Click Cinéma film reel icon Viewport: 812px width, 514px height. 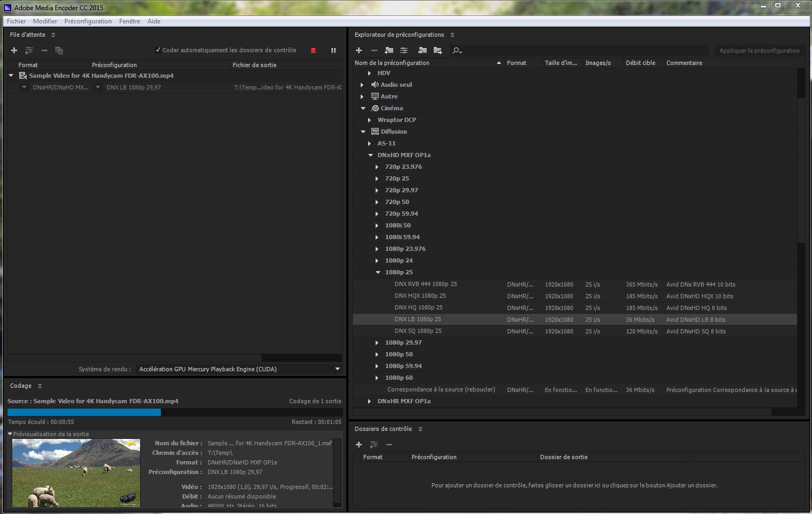(375, 108)
